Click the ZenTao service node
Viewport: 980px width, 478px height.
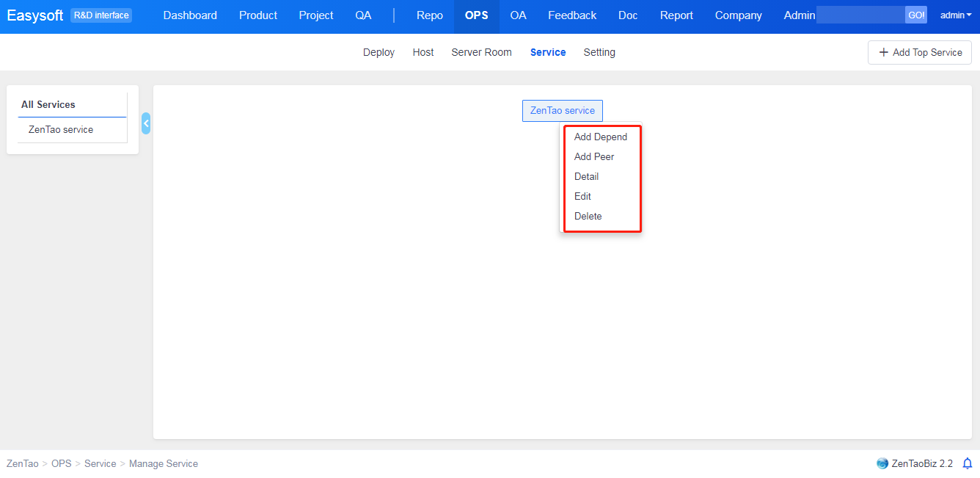pyautogui.click(x=562, y=111)
